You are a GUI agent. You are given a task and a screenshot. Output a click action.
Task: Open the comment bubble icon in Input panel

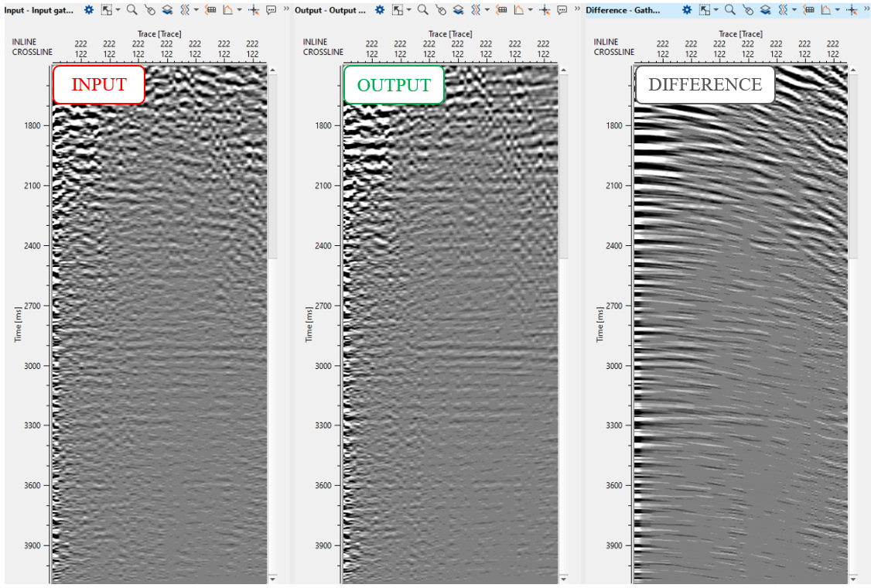pos(272,10)
